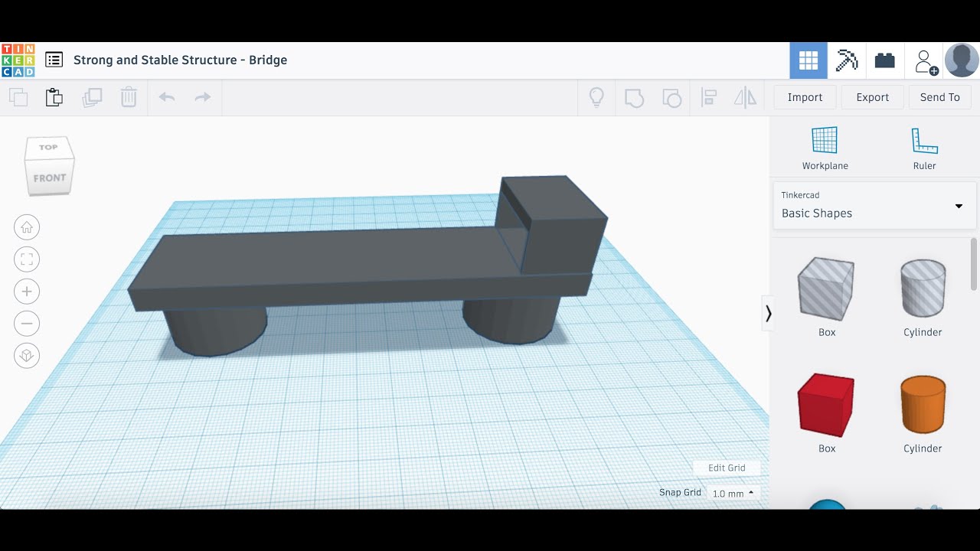Click the Edit Grid button
This screenshot has height=551, width=980.
click(727, 468)
